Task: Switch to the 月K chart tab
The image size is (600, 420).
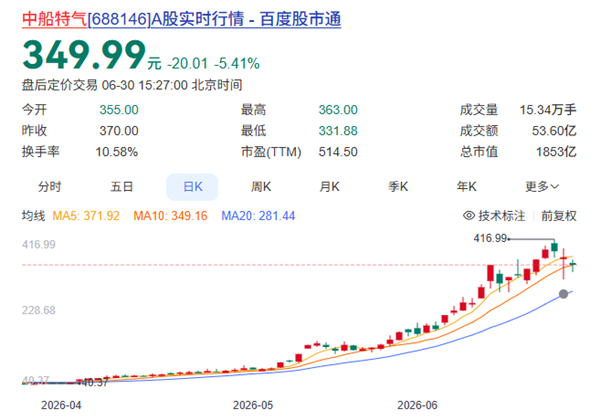Action: (x=329, y=187)
